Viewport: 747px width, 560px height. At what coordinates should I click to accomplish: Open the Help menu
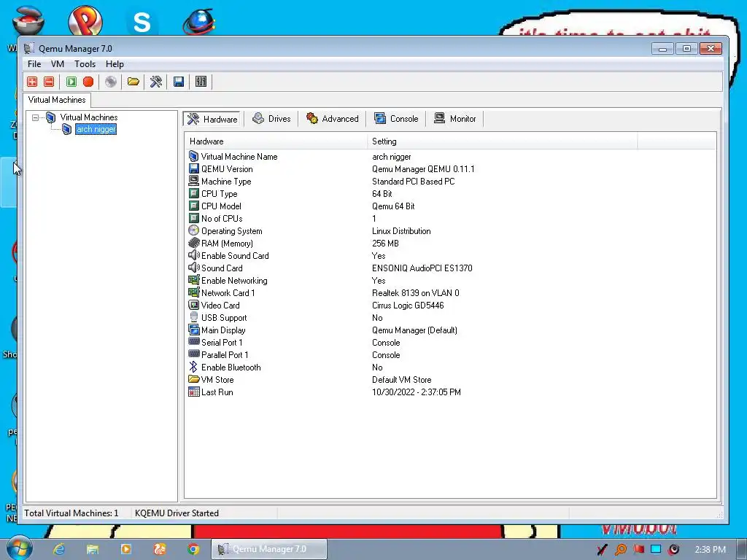[x=115, y=64]
